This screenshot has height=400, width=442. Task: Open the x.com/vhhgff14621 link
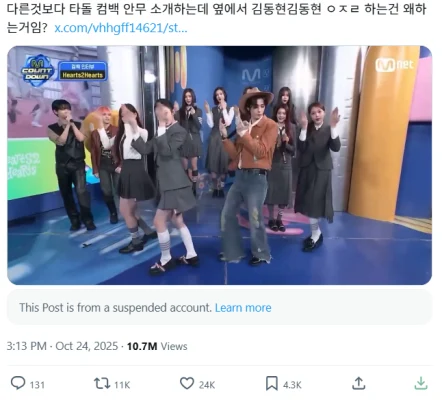121,28
